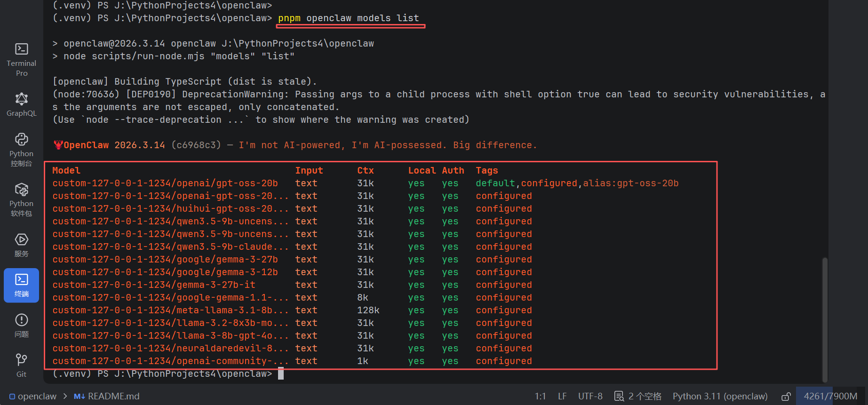Click the Tags column header

pyautogui.click(x=486, y=170)
